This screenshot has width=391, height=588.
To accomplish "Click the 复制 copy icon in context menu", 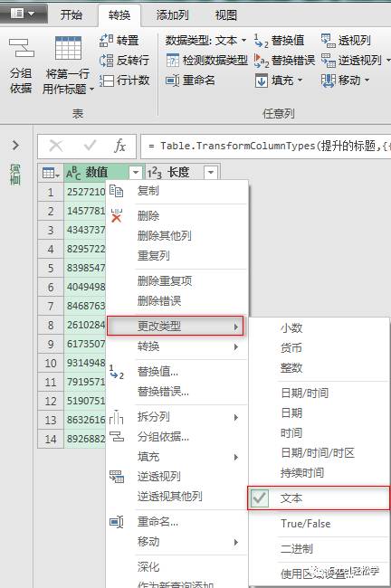I will click(117, 191).
